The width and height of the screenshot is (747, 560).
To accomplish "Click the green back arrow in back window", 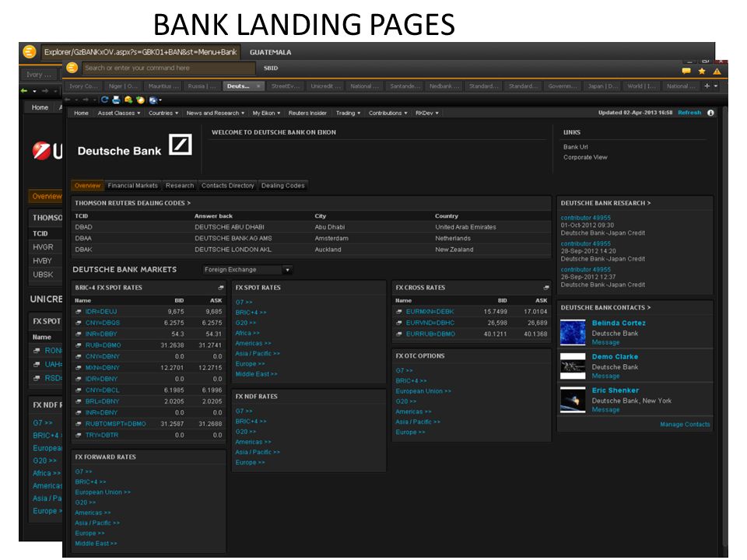I will (x=24, y=90).
